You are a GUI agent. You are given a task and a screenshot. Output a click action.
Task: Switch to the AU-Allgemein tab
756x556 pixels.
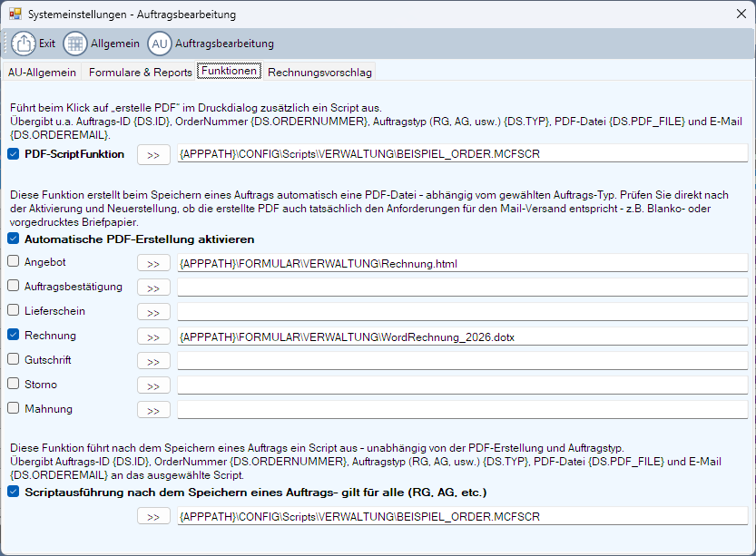pos(42,73)
